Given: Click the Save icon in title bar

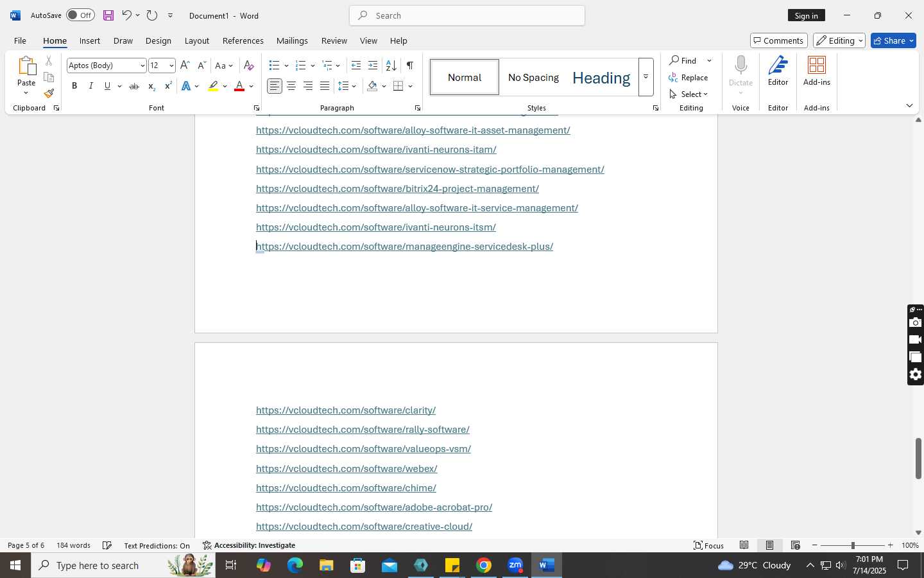Looking at the screenshot, I should tap(108, 15).
